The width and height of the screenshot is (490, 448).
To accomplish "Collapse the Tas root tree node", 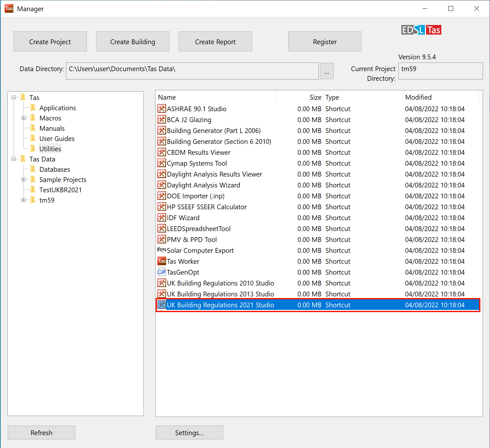I will (x=13, y=97).
